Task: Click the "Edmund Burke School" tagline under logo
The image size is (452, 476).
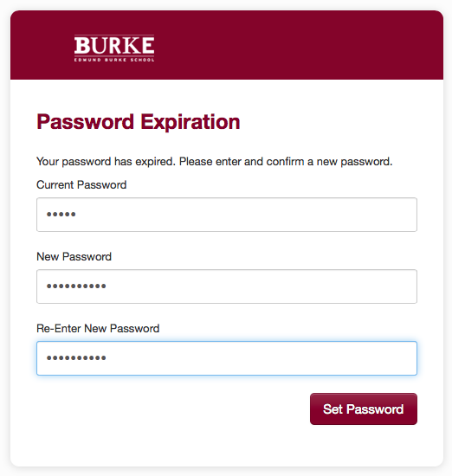Action: pyautogui.click(x=114, y=60)
